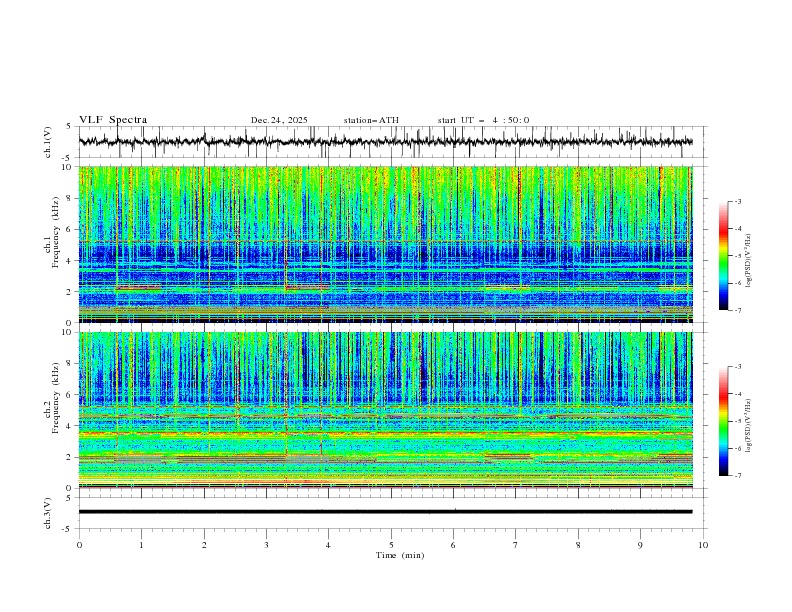Click the "start UT = 4 :50: 0" text
Viewport: 792px width, 612px height.
click(483, 120)
